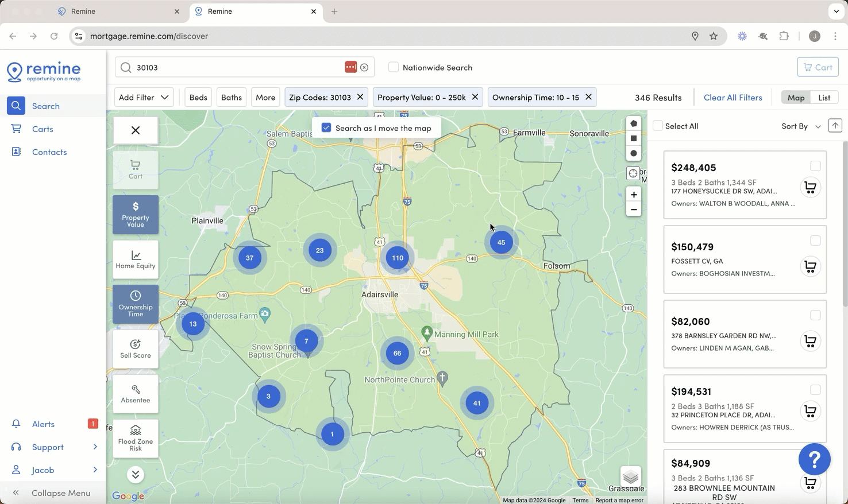Viewport: 848px width, 504px height.
Task: Click Clear All Filters
Action: click(733, 98)
